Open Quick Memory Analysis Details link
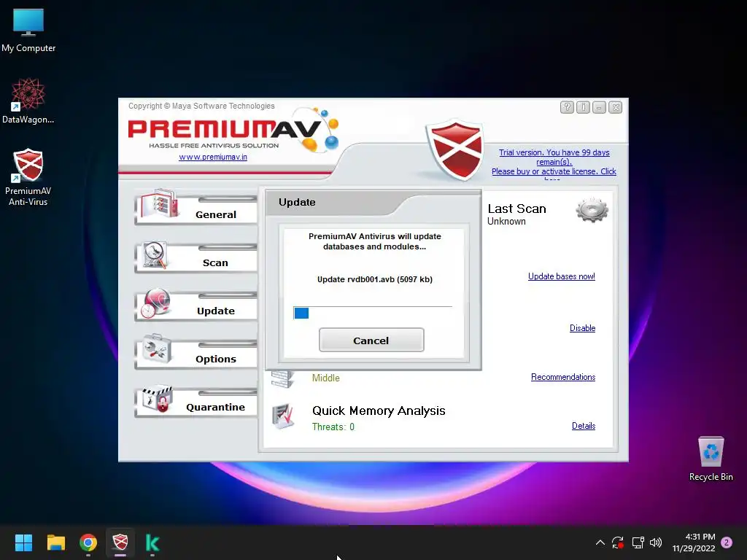 [x=583, y=426]
